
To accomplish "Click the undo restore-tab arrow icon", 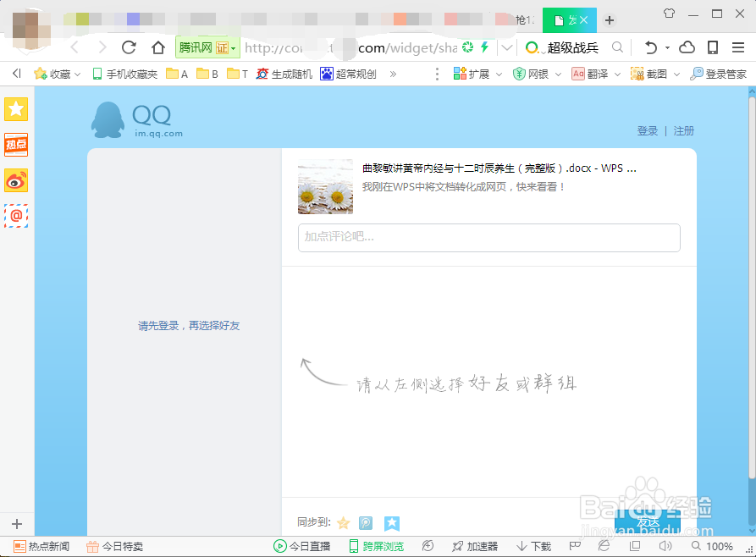I will pyautogui.click(x=650, y=47).
